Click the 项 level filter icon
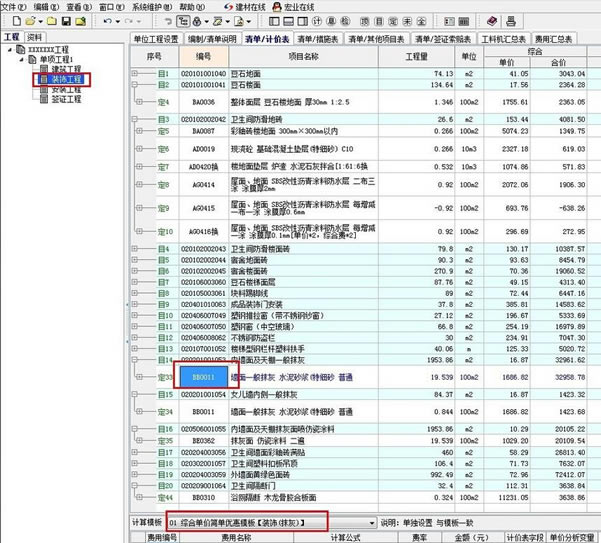The image size is (601, 543). click(365, 21)
